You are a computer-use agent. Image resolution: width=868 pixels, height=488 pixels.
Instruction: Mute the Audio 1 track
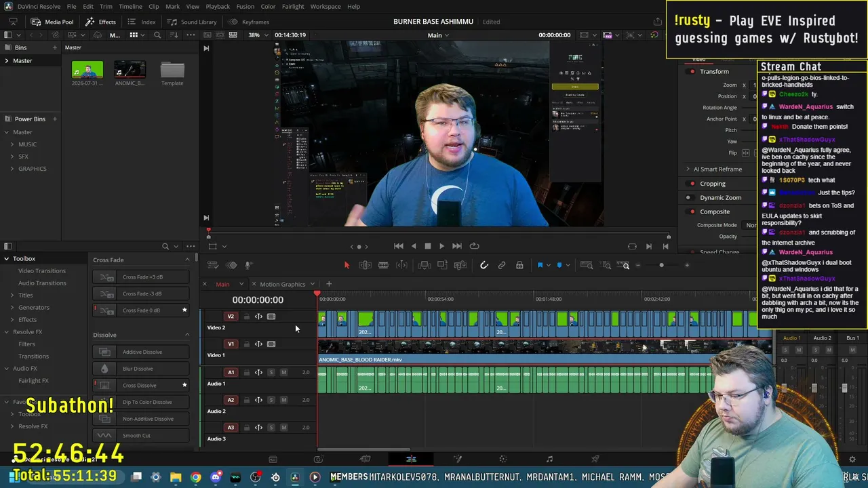tap(283, 372)
